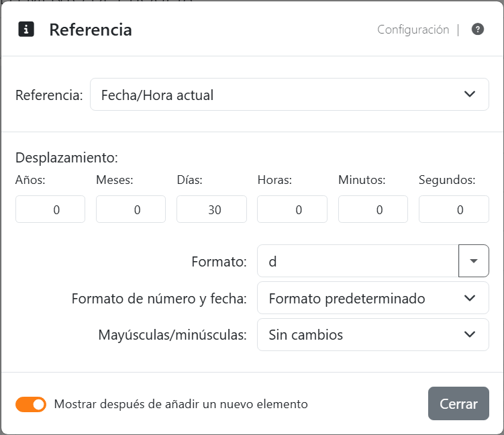Open the help question mark icon
The width and height of the screenshot is (504, 435).
point(478,30)
